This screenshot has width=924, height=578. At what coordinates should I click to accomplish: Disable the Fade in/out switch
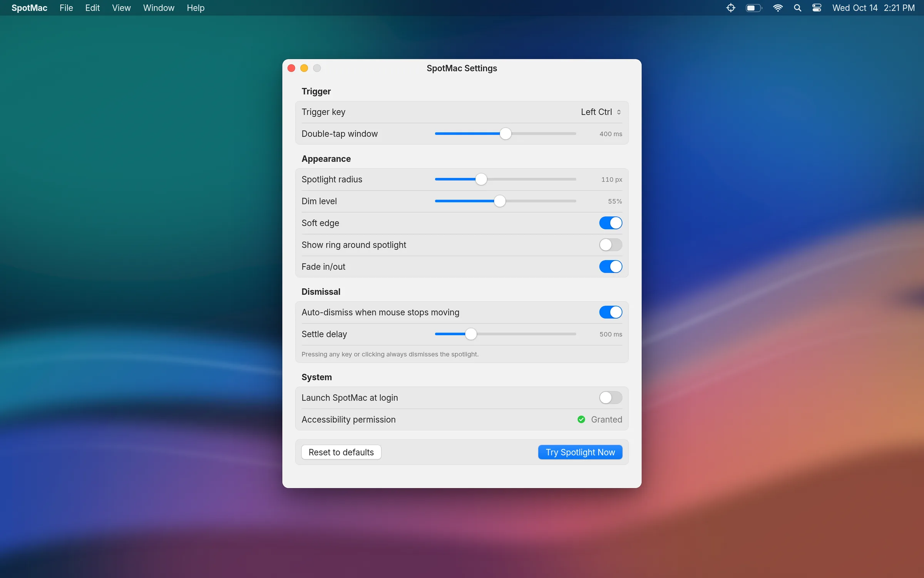[x=610, y=267]
